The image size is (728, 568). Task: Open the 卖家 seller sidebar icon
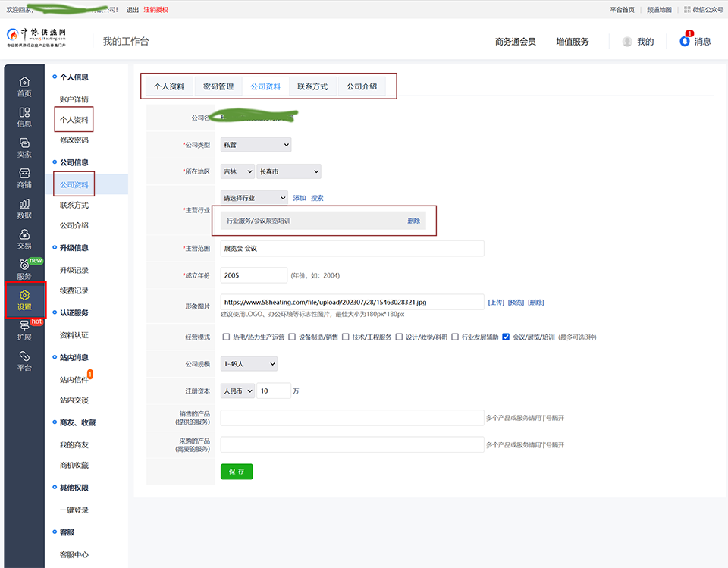coord(24,143)
